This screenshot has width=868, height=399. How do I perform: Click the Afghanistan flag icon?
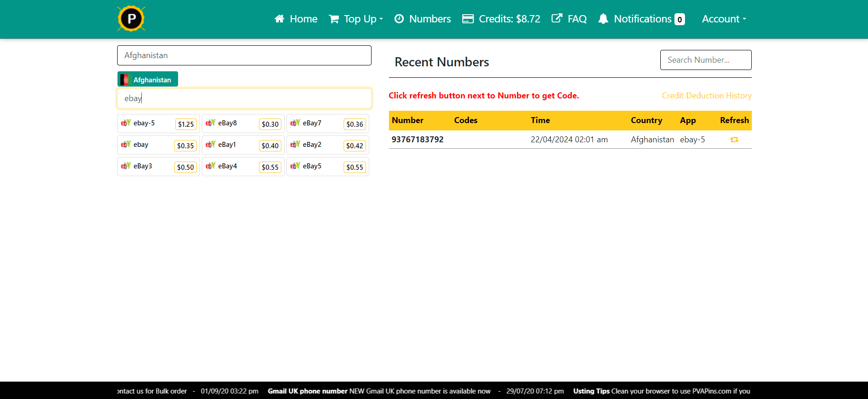click(x=125, y=80)
